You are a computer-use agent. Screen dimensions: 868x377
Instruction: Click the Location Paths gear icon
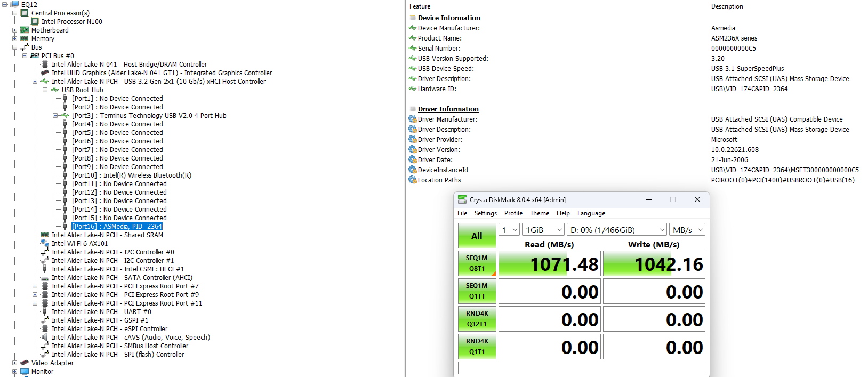tap(412, 180)
